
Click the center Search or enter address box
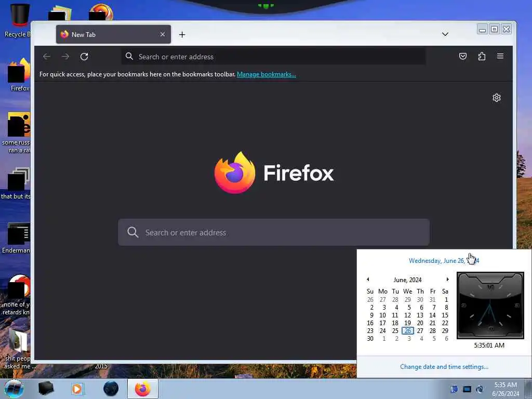[x=273, y=232]
